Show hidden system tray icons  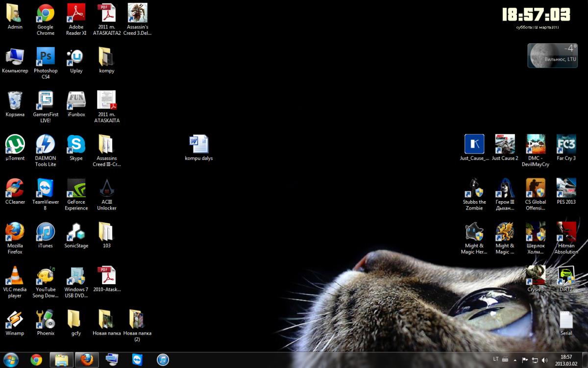(x=516, y=360)
